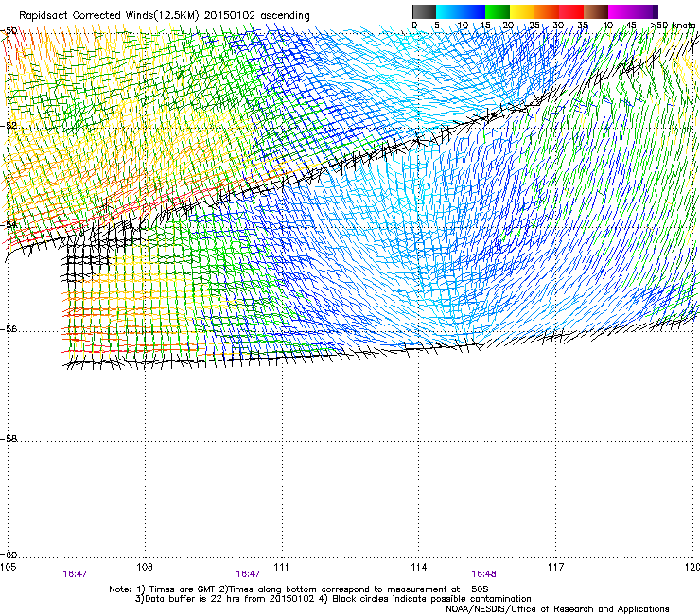Select the dark purple 45-50 knots legend swatch
This screenshot has height=615, width=700.
point(645,11)
